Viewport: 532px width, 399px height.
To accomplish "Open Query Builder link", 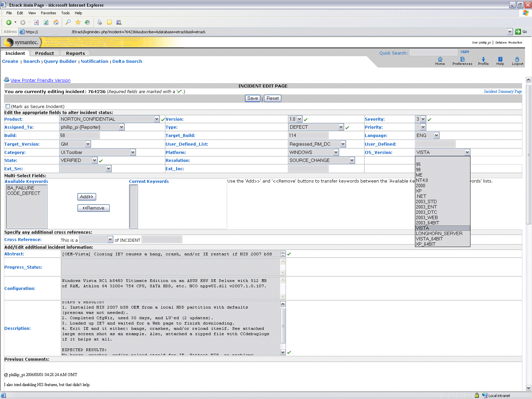I will pyautogui.click(x=60, y=61).
